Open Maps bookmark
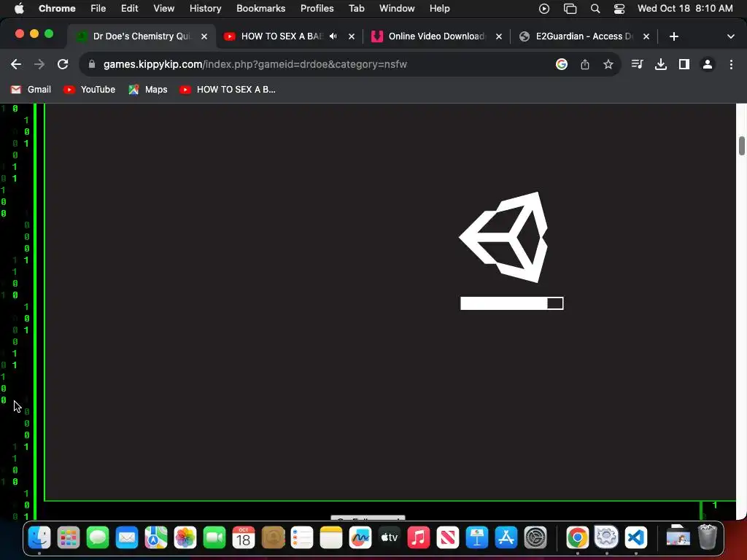This screenshot has height=560, width=747. click(x=148, y=90)
